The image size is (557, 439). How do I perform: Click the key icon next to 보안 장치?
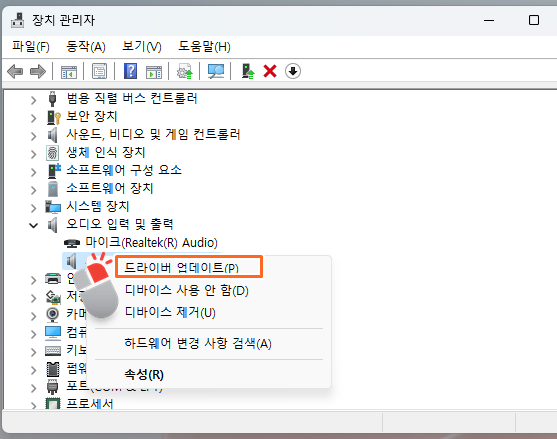(54, 117)
